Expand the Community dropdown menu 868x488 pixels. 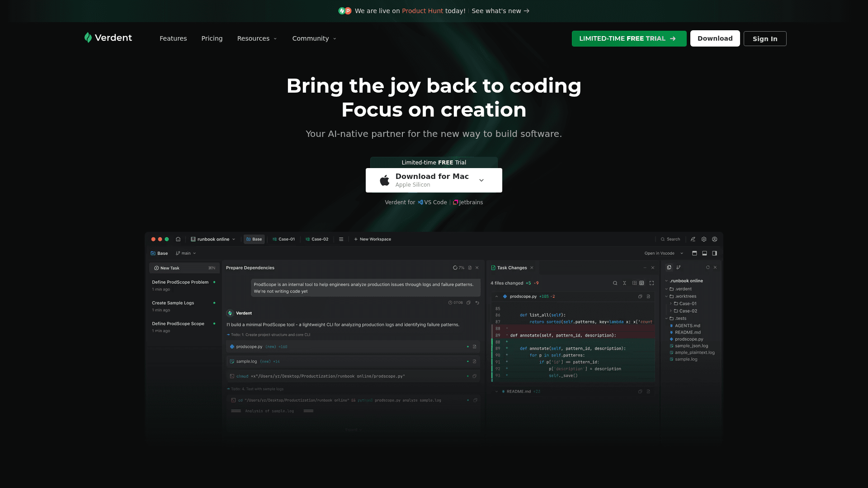pos(314,38)
